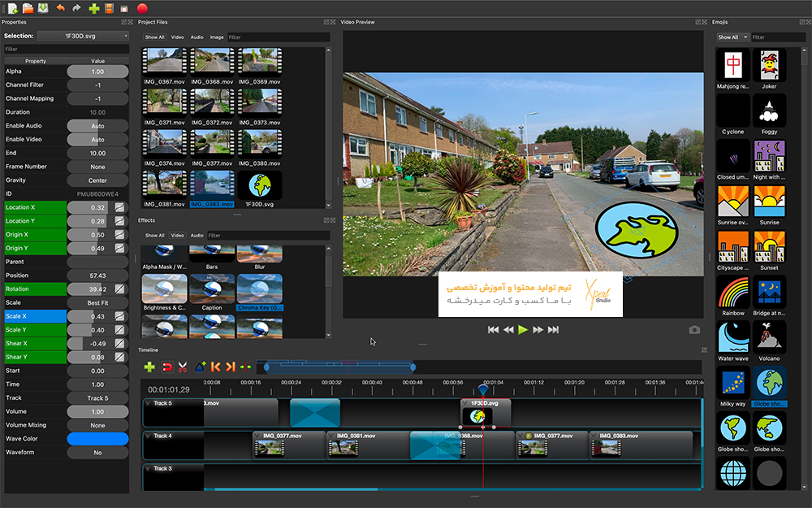Open the Choose Profile film-strip icon
This screenshot has height=508, width=812.
(x=109, y=8)
